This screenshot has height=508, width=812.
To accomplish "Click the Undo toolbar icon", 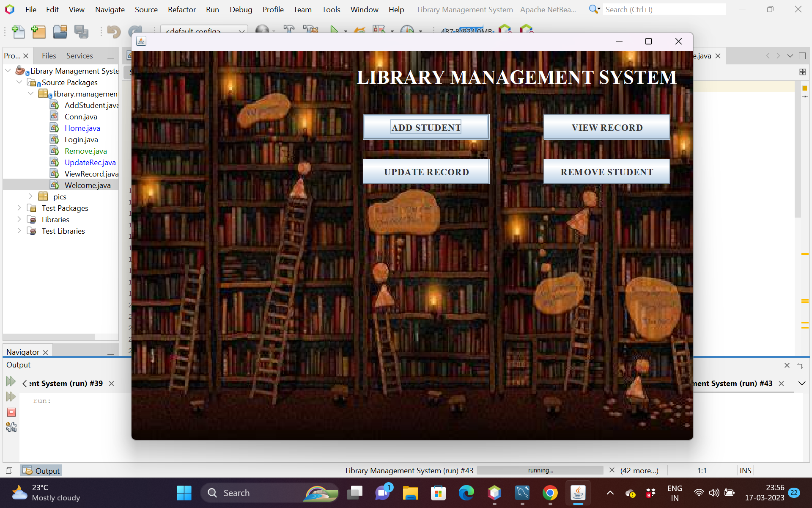I will pyautogui.click(x=113, y=32).
